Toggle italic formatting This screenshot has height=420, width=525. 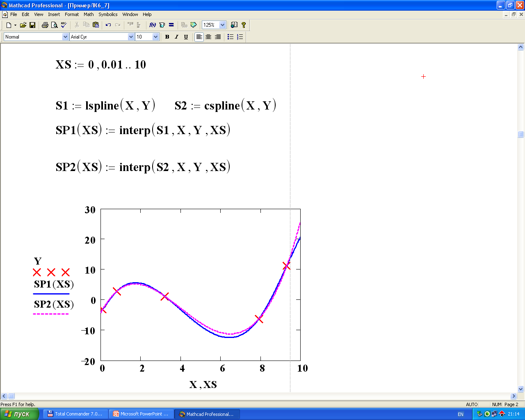coord(176,37)
